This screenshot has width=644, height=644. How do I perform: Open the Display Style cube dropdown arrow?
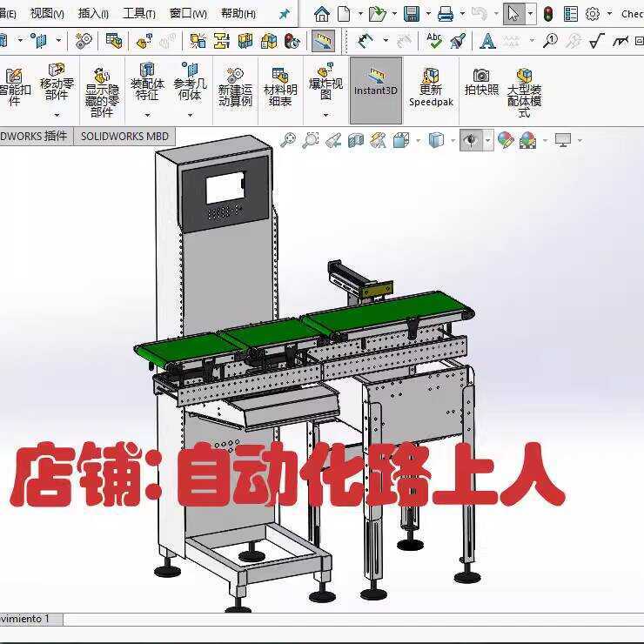[x=453, y=141]
